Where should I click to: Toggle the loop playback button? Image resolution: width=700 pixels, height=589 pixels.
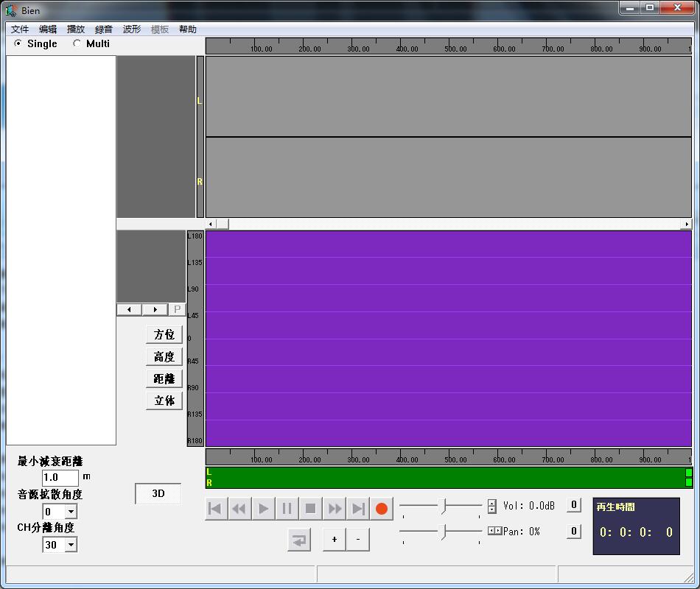pos(298,540)
